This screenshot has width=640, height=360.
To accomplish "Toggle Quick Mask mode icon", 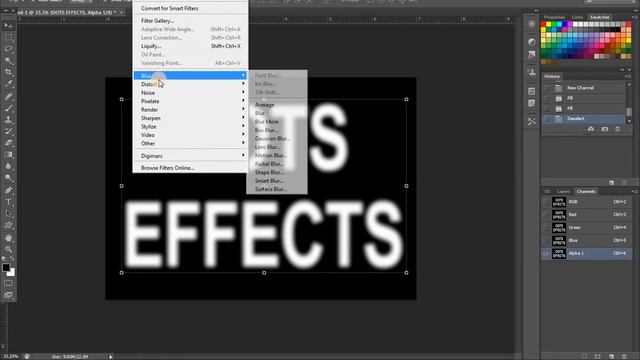I will [8, 283].
